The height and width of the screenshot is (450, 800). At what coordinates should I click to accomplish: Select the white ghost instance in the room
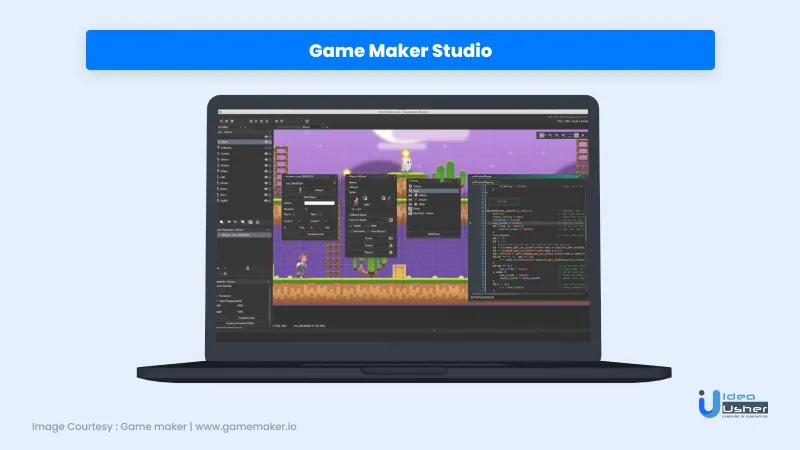[406, 164]
